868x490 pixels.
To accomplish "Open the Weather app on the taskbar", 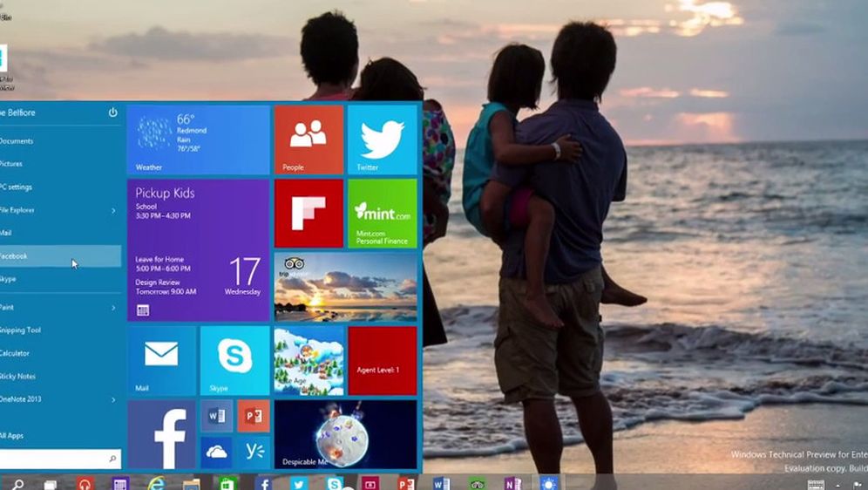I will [548, 483].
